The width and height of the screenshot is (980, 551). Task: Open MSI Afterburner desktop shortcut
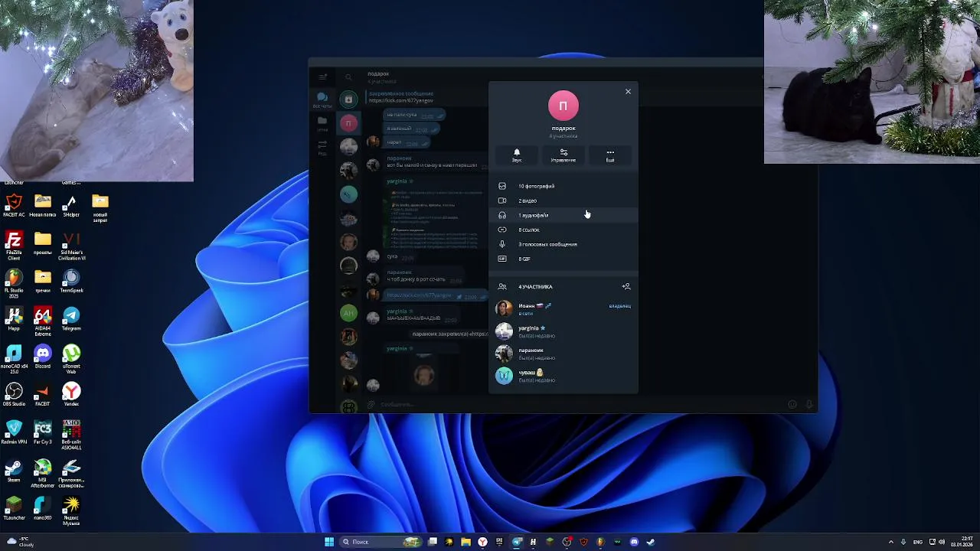[43, 473]
